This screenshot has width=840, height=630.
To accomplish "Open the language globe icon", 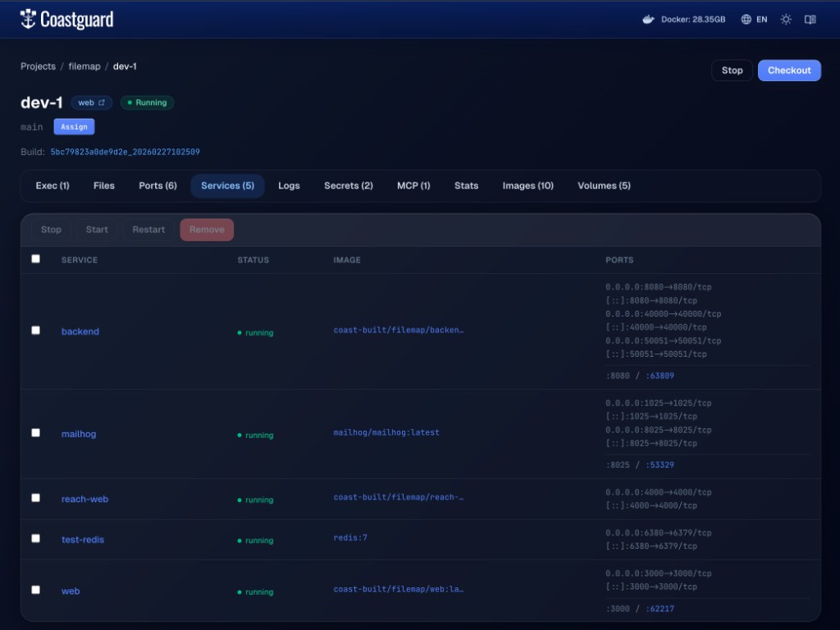I will [x=746, y=20].
